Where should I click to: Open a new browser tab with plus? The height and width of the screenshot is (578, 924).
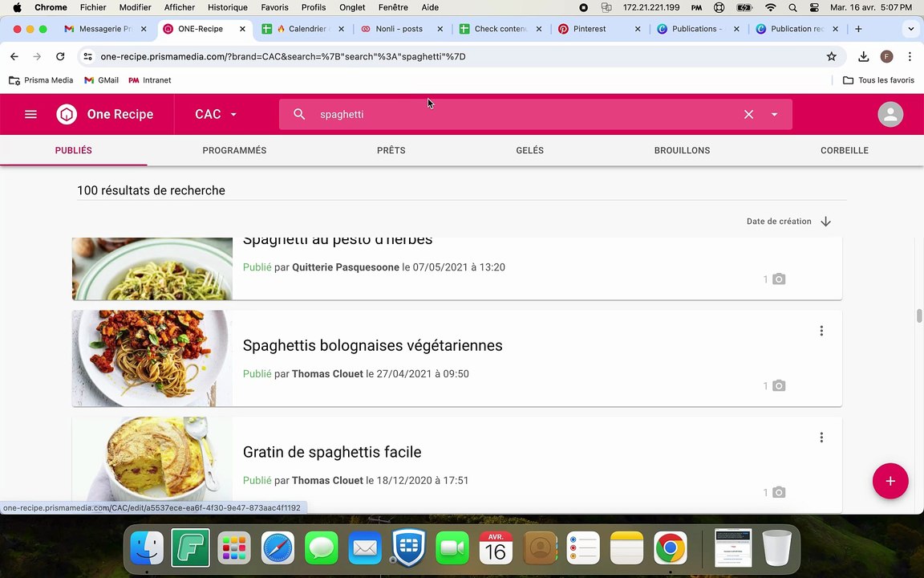[x=858, y=29]
